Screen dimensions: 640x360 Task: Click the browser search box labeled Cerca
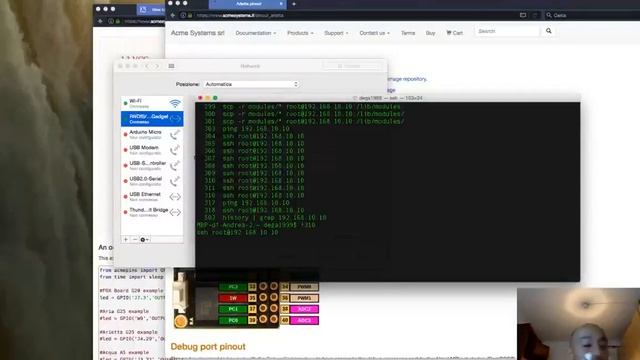click(x=592, y=16)
